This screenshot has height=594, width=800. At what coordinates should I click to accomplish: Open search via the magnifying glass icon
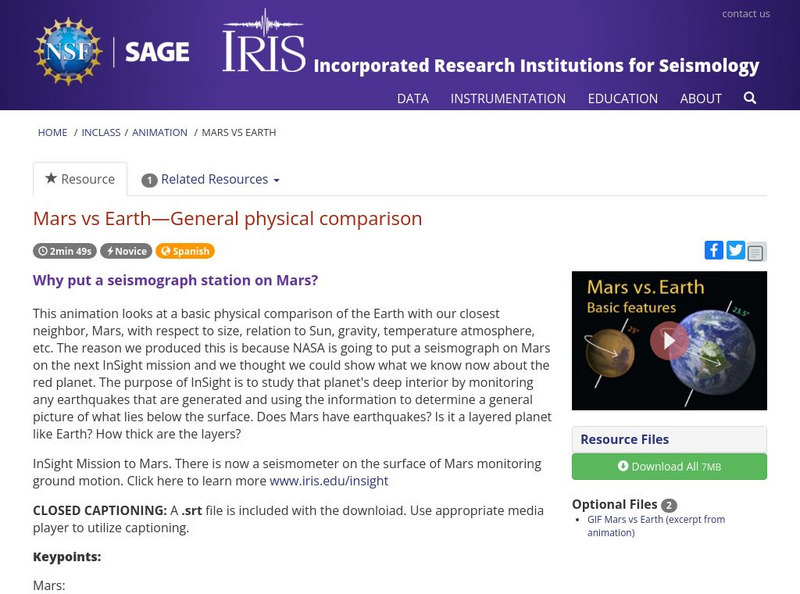747,99
